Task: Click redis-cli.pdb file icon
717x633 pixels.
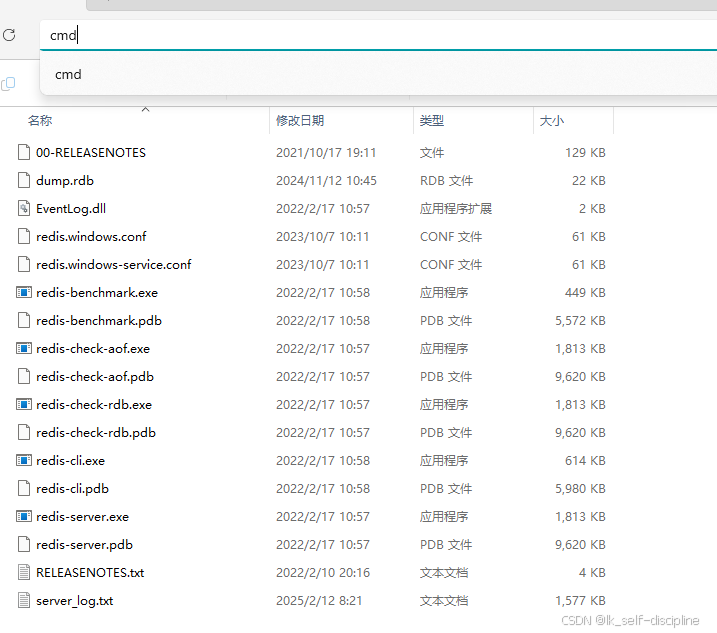Action: point(24,488)
